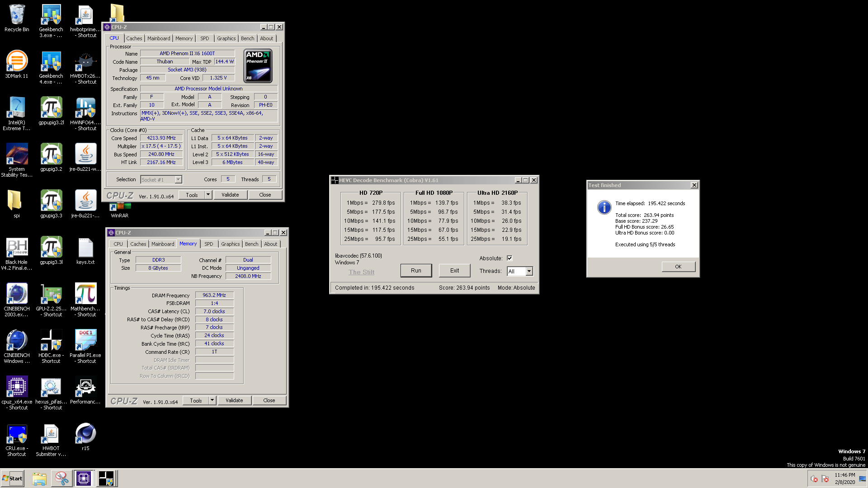This screenshot has height=488, width=868.
Task: Launch hexus_pifast shortcut icon
Action: pyautogui.click(x=51, y=393)
